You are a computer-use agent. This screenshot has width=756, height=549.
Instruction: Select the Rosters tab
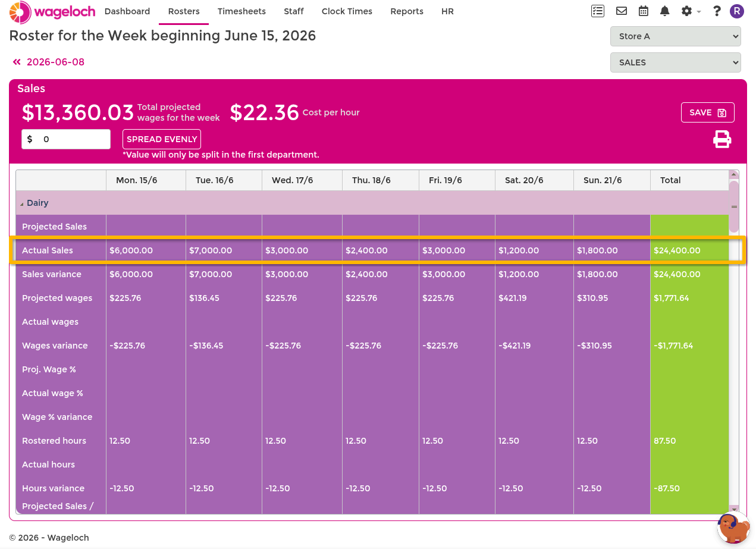pyautogui.click(x=184, y=11)
